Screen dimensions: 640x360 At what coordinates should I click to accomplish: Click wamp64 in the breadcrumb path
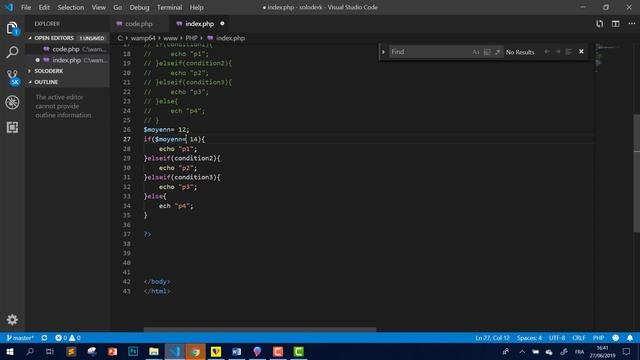[143, 38]
